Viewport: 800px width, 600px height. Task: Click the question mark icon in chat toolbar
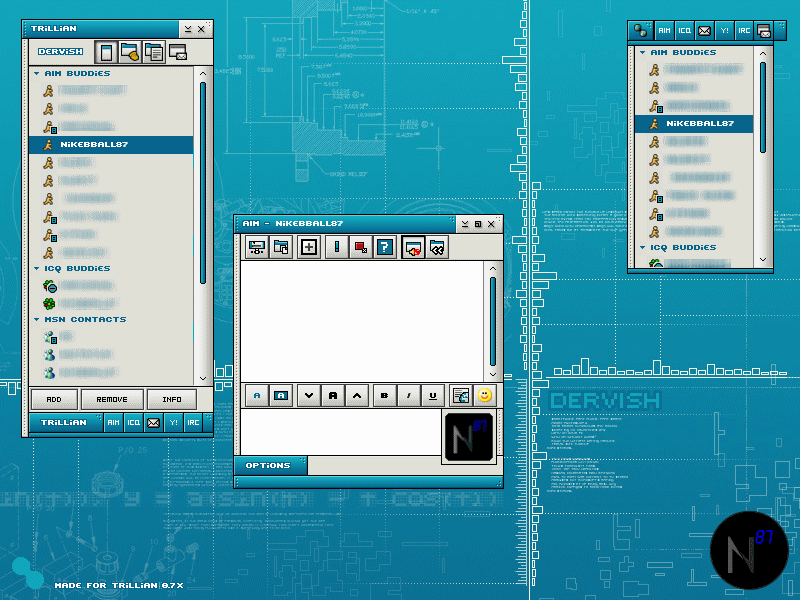[x=384, y=248]
